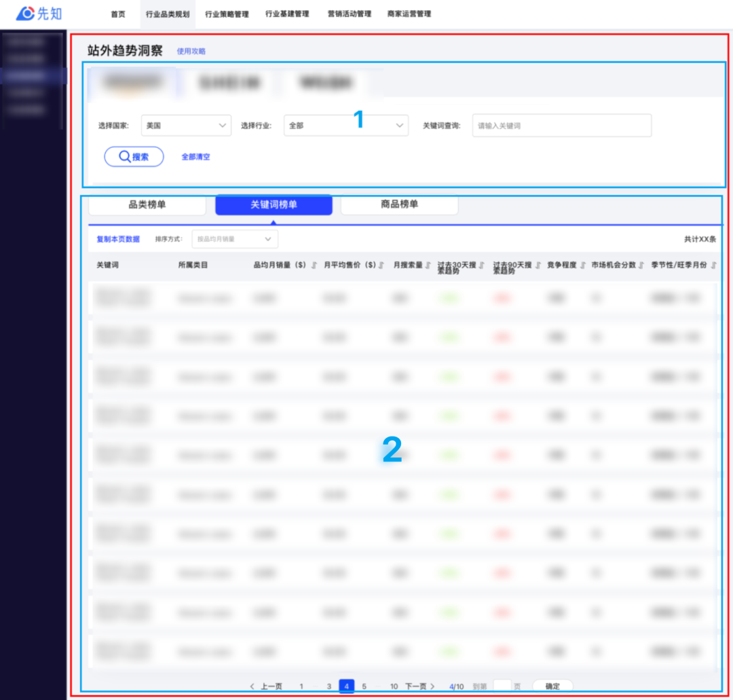Sort by 月搜索量 column sort icon
The height and width of the screenshot is (700, 733).
pos(428,265)
